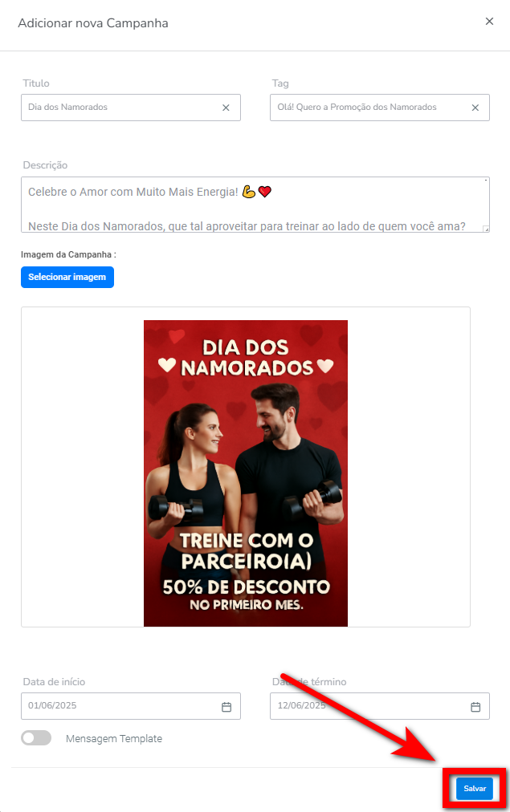Viewport: 510px width, 812px height.
Task: Click the Dia dos Namorados campaign image preview
Action: click(246, 473)
